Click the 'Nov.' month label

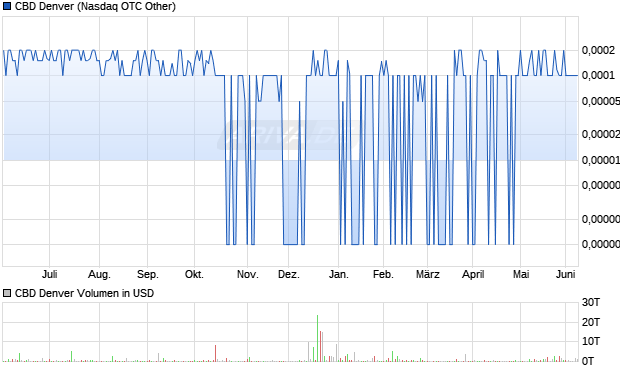(x=248, y=274)
